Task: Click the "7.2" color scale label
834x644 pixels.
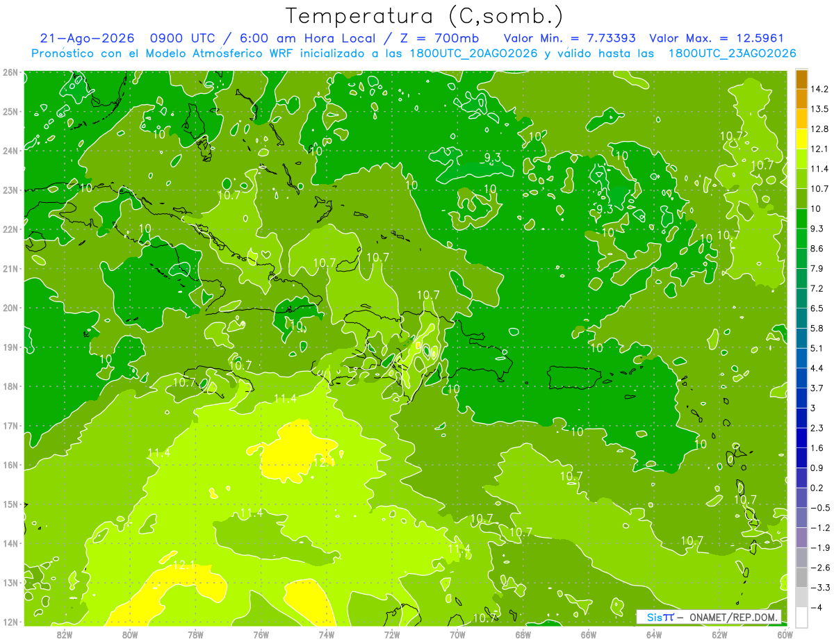Action: click(x=817, y=288)
